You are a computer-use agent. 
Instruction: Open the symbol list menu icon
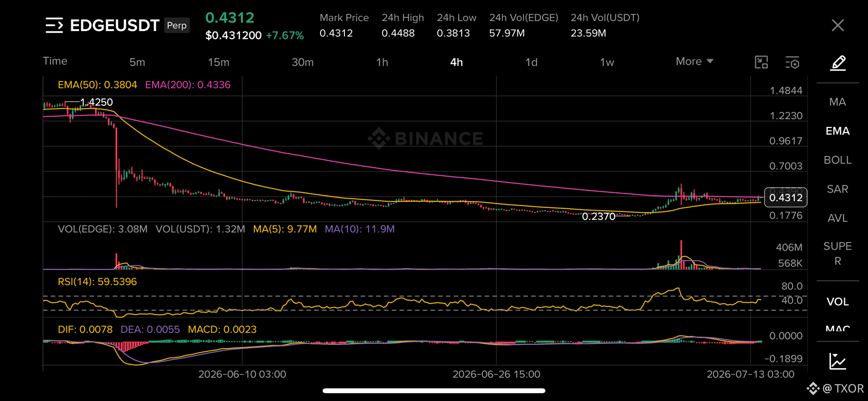coord(54,25)
